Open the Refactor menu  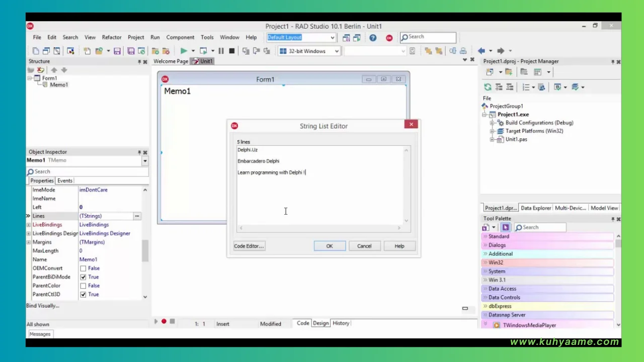pyautogui.click(x=112, y=37)
